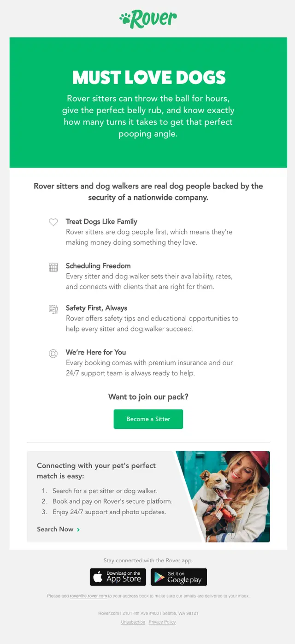Image resolution: width=295 pixels, height=644 pixels.
Task: Open the Privacy Policy link
Action: [x=162, y=622]
